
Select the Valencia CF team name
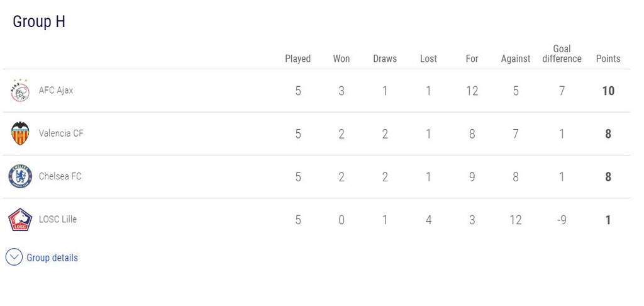(61, 133)
